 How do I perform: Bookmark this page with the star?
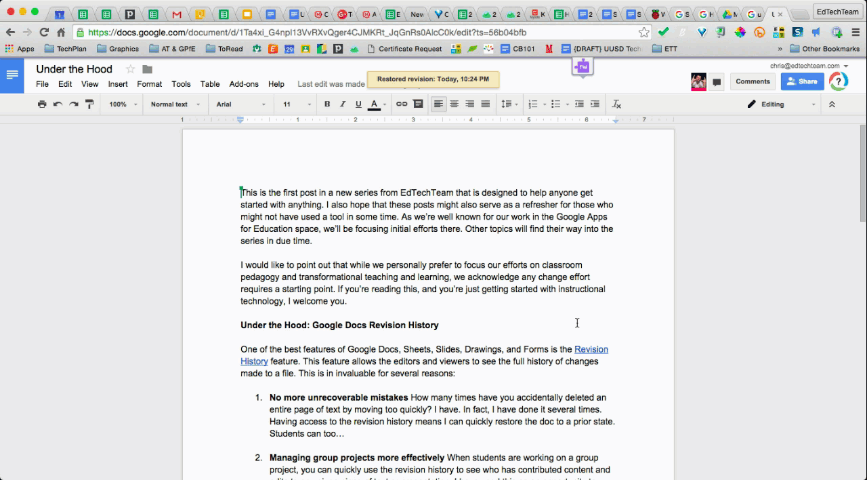tap(644, 33)
